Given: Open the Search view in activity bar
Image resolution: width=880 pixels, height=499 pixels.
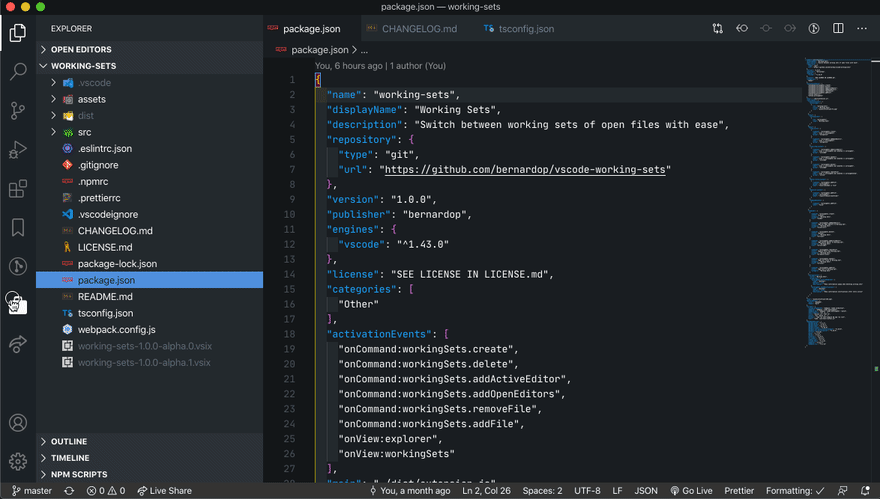Looking at the screenshot, I should pyautogui.click(x=17, y=71).
